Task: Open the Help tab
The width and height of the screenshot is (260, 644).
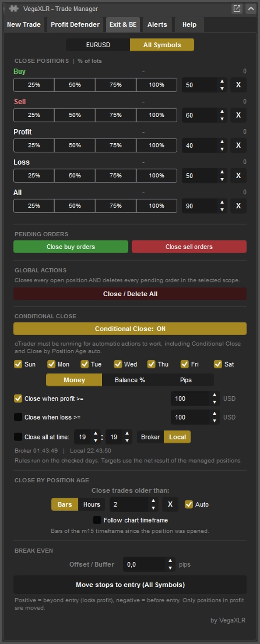Action: (189, 25)
